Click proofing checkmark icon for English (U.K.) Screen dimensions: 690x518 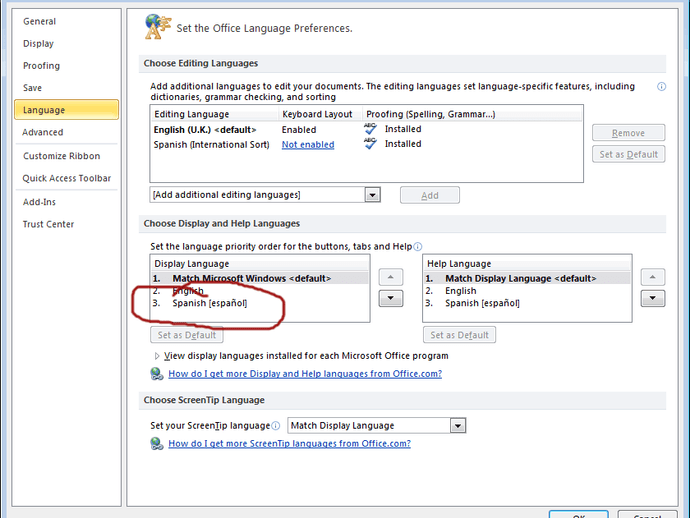point(371,129)
